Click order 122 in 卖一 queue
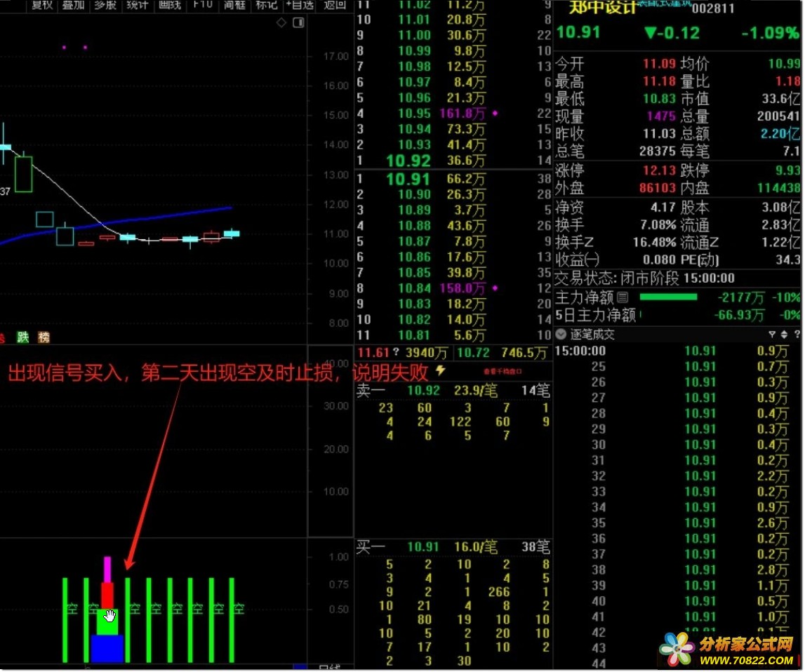The width and height of the screenshot is (805, 672). 460,422
